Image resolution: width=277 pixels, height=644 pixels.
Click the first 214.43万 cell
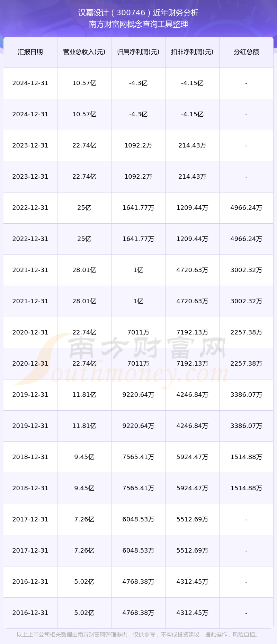click(x=192, y=145)
